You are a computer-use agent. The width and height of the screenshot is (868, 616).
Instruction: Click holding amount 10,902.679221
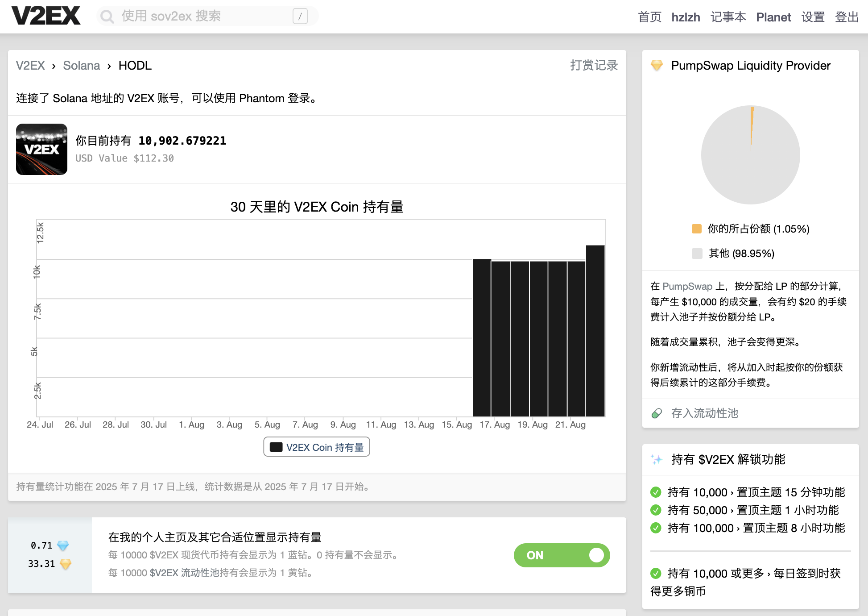pyautogui.click(x=182, y=141)
